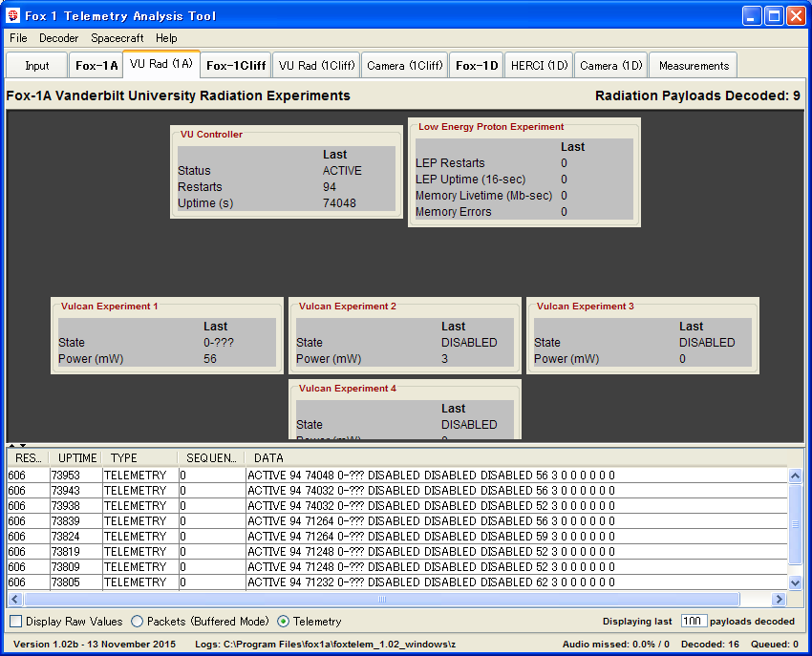Screen dimensions: 812x656
Task: Click the Radiation Payloads Decoded counter
Action: click(697, 95)
